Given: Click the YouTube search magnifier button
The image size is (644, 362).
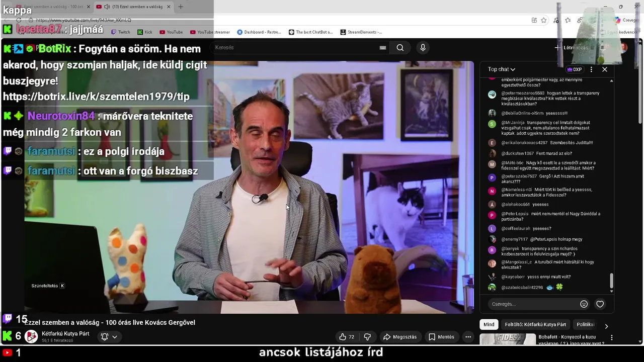Looking at the screenshot, I should [400, 47].
